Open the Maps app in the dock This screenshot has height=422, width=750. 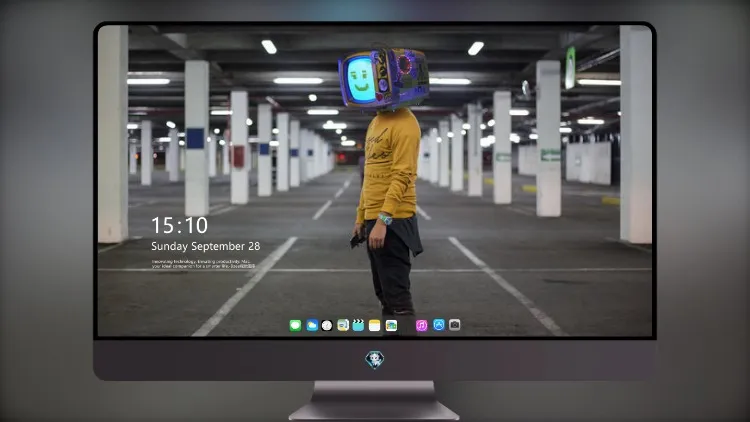pyautogui.click(x=343, y=325)
